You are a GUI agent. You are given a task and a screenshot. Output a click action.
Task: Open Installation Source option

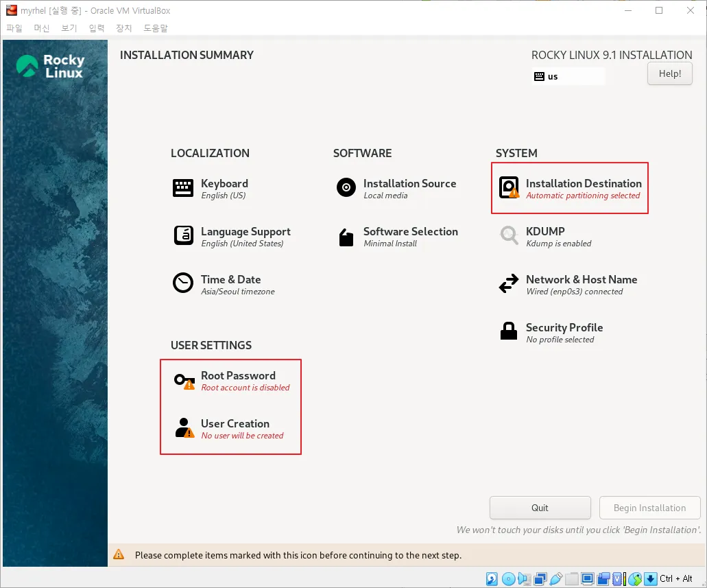(396, 189)
